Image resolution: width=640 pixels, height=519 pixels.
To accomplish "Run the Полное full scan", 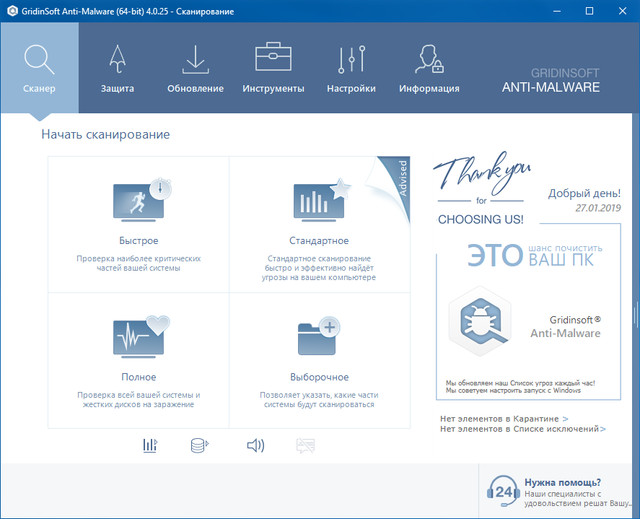I will 138,358.
